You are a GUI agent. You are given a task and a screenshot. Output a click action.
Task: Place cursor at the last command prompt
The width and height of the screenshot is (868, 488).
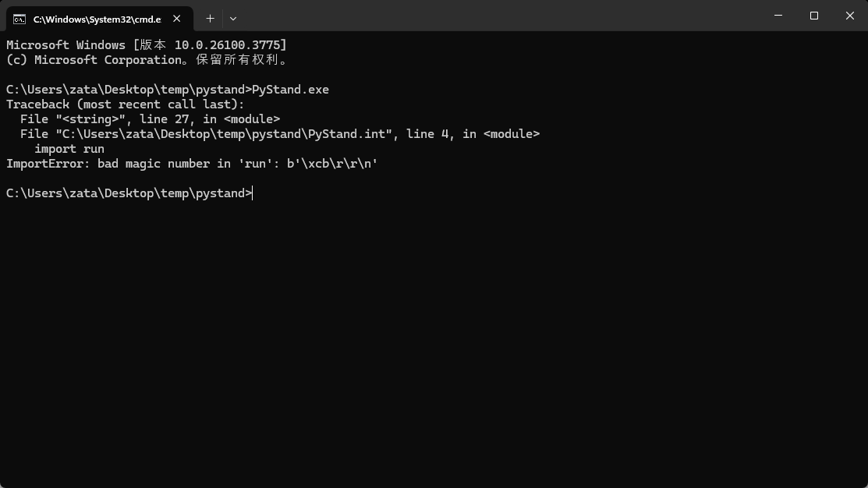[x=253, y=193]
